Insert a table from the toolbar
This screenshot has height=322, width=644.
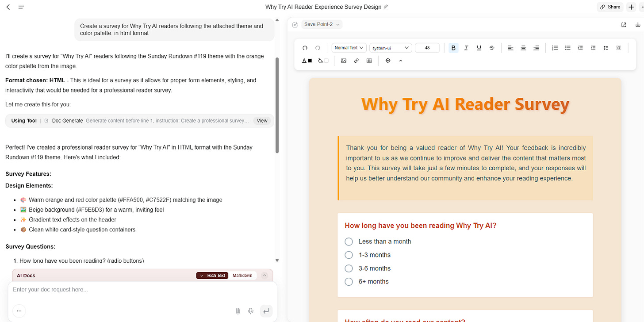[x=369, y=61]
